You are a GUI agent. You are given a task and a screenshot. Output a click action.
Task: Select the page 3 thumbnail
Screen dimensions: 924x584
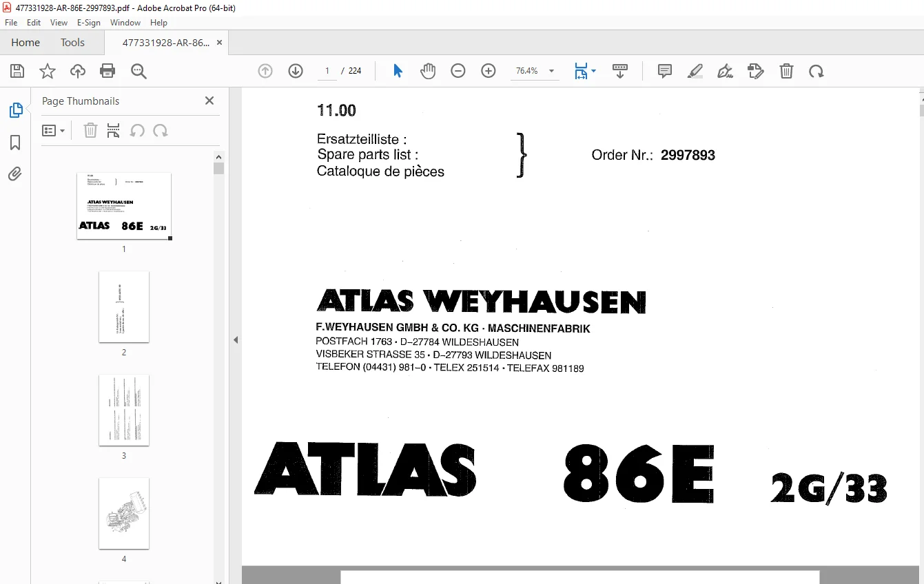pos(124,410)
